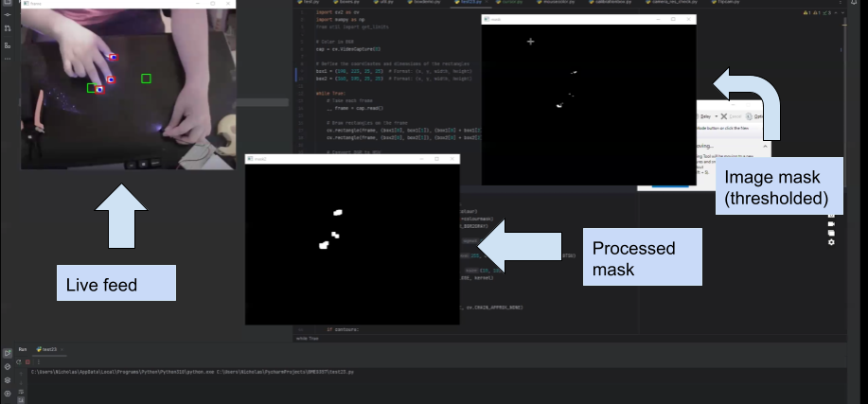Click the Rerun test23 icon
The image size is (868, 404).
[18, 362]
